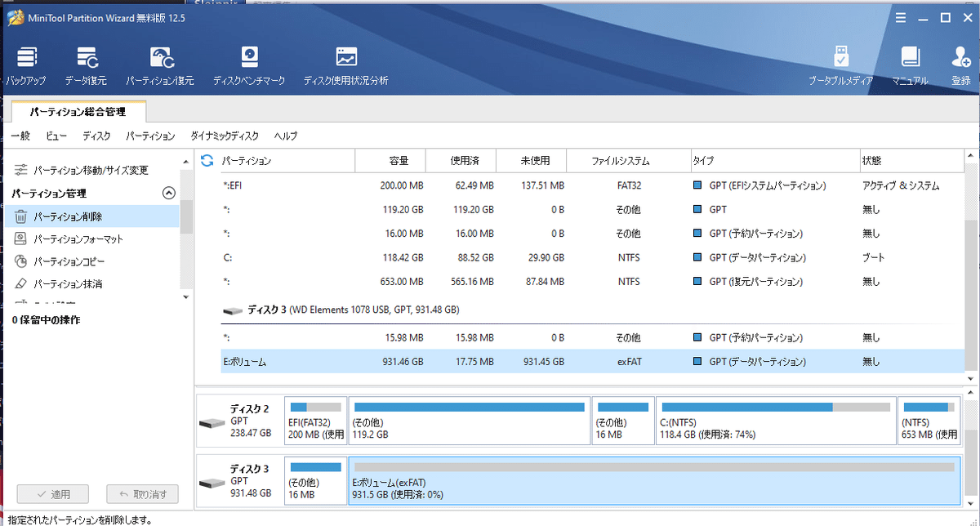Screen dimensions: 980x526
Task: Select (その他) 16 MB block on ディスク 2
Action: tap(624, 421)
